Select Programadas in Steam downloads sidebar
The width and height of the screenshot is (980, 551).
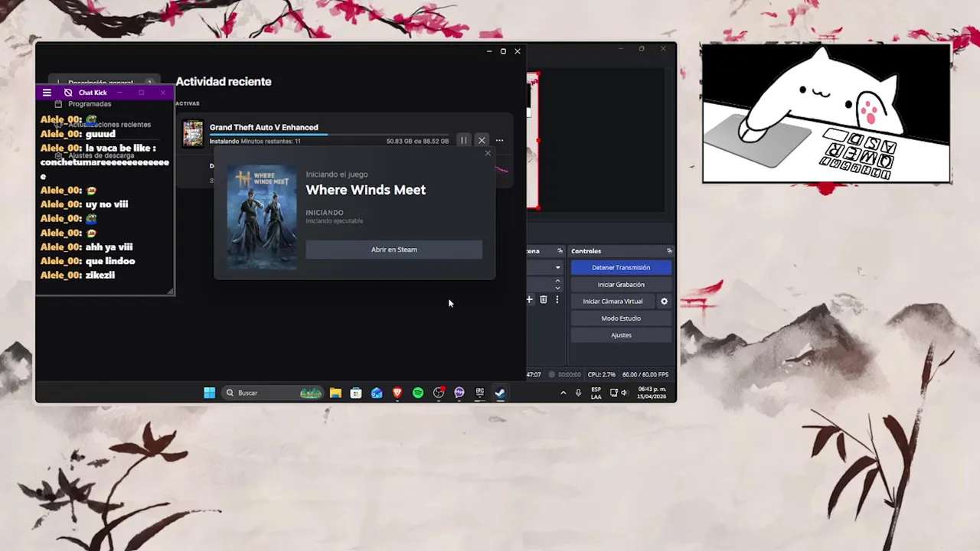point(90,103)
